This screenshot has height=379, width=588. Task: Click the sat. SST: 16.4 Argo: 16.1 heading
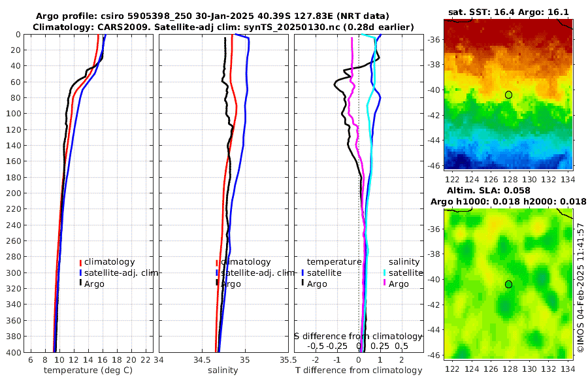(x=508, y=12)
